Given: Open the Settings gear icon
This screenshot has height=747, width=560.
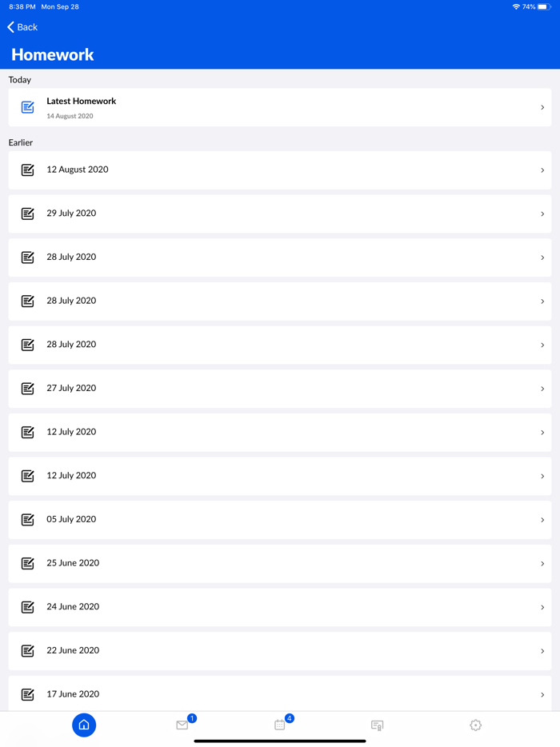Looking at the screenshot, I should click(476, 725).
